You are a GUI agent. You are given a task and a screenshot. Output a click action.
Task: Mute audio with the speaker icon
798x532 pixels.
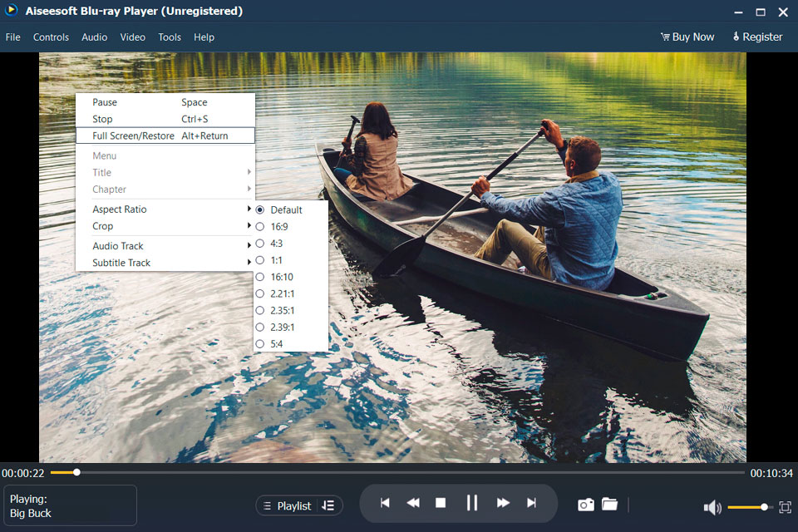pos(712,507)
